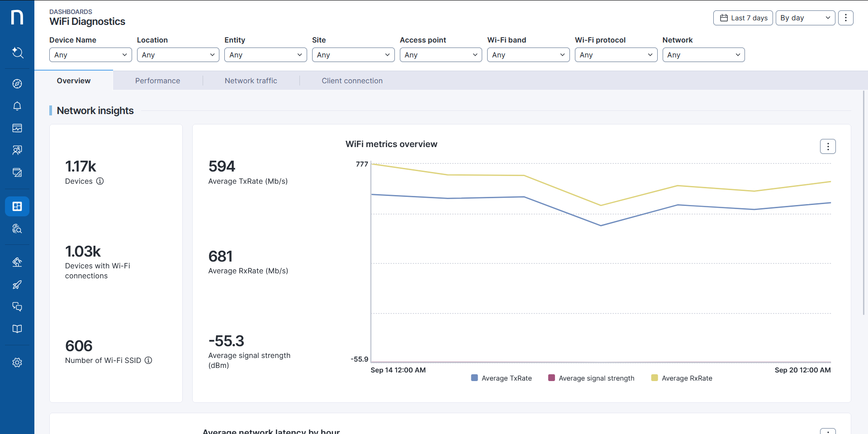Open WiFi metrics overview three-dot menu
Viewport: 868px width, 434px height.
coord(827,147)
